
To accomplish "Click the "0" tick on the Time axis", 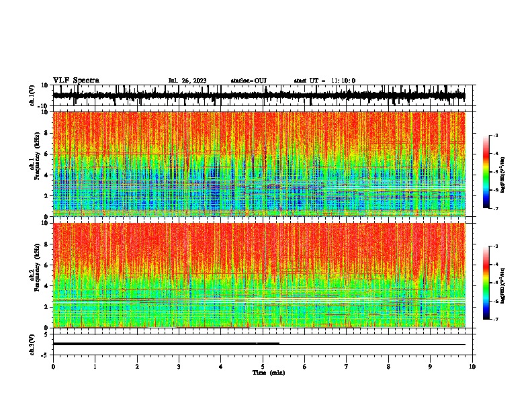I will click(x=53, y=367).
